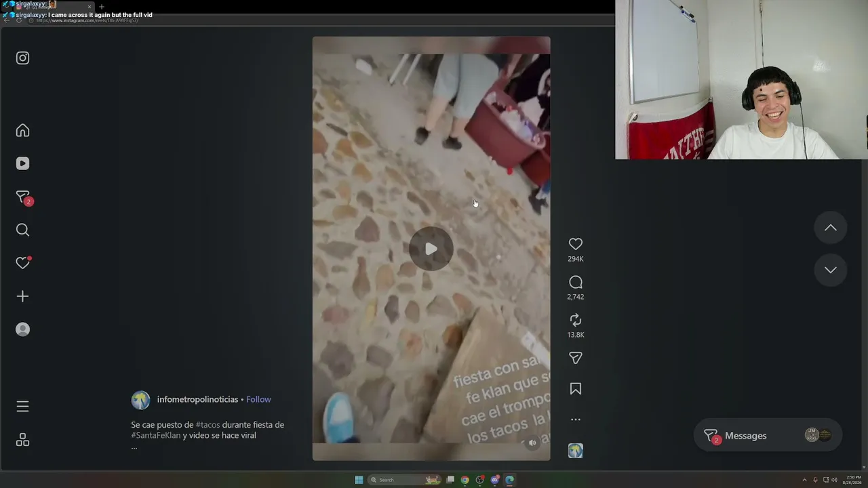Open the taskbar clock and date
868x488 pixels.
tap(853, 480)
